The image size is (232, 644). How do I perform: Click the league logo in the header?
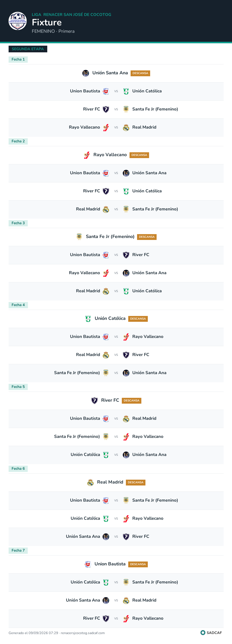17,21
